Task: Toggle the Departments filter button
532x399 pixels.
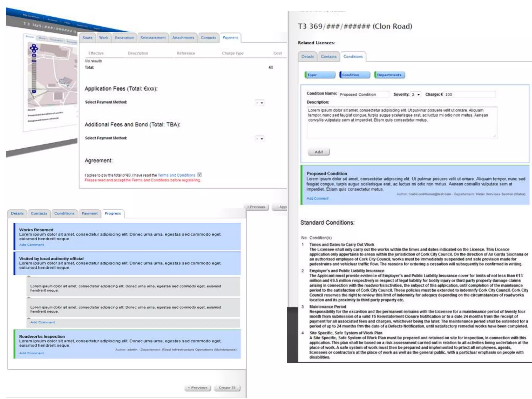Action: [x=389, y=75]
